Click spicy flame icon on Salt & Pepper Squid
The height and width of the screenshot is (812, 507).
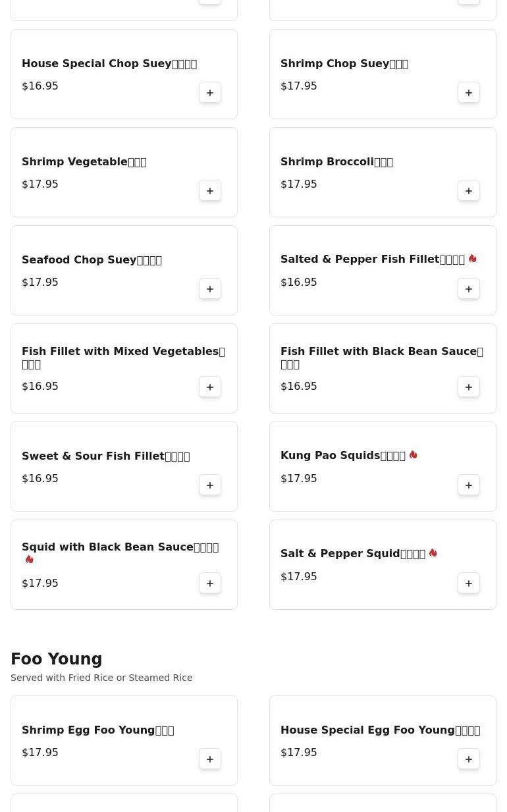click(433, 553)
